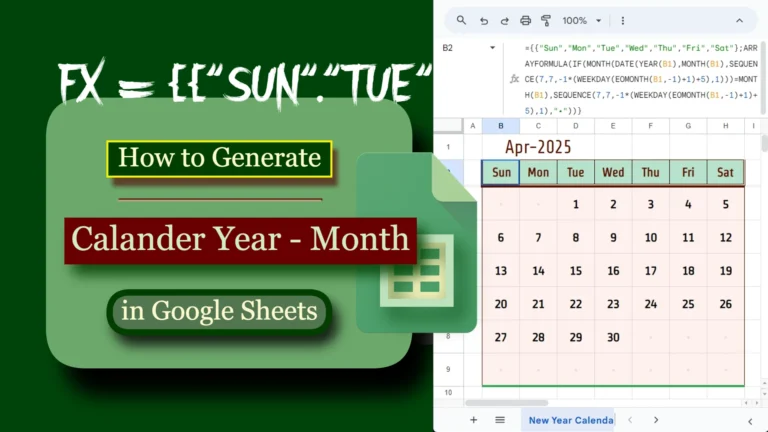Click the Wed header cell
The width and height of the screenshot is (768, 432).
click(613, 172)
